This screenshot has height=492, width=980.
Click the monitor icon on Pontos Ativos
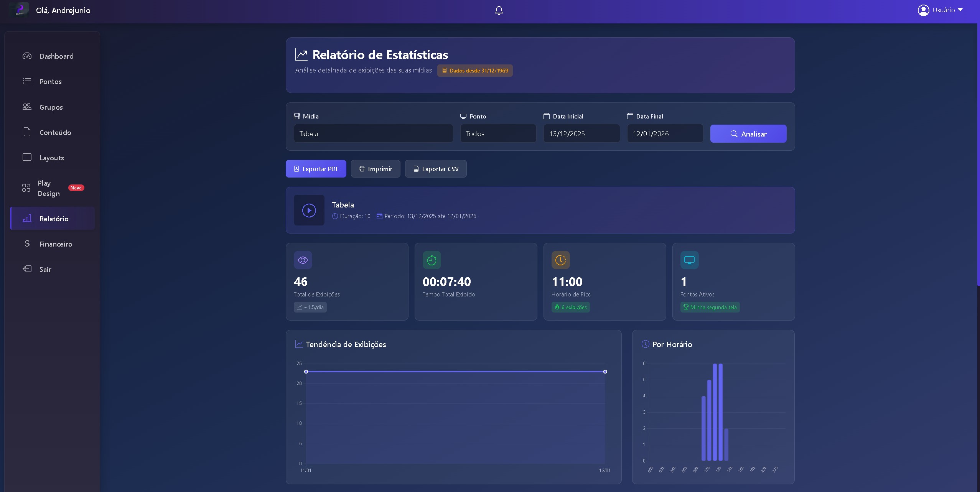coord(689,260)
